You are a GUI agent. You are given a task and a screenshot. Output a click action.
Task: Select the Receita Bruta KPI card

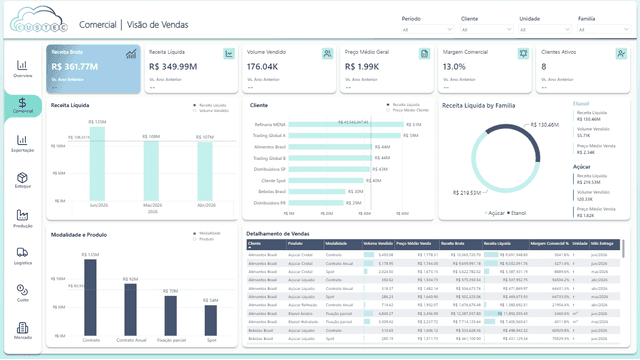click(x=93, y=69)
